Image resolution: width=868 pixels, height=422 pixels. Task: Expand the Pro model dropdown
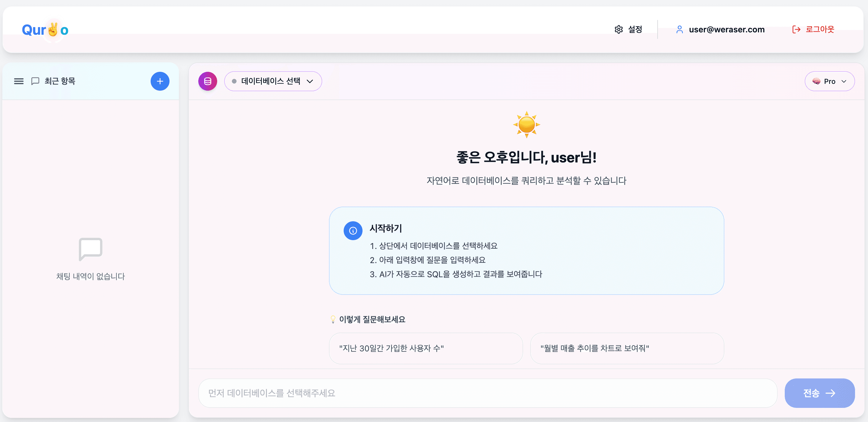coord(829,81)
